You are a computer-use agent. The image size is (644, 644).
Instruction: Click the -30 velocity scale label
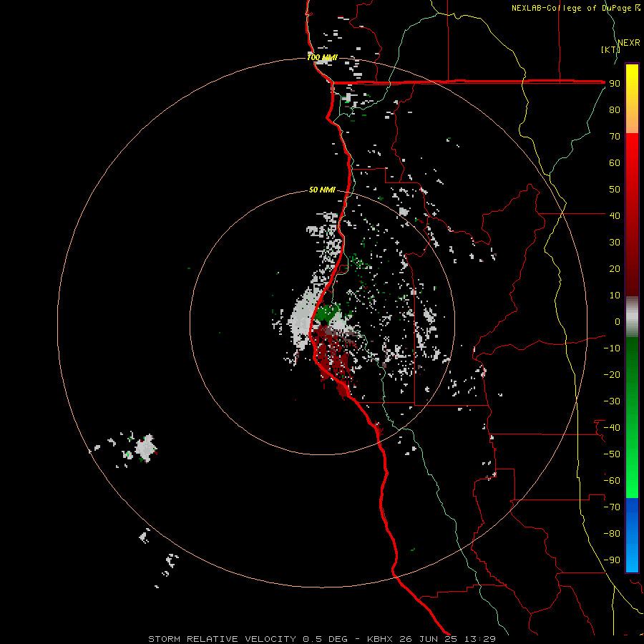coord(612,401)
